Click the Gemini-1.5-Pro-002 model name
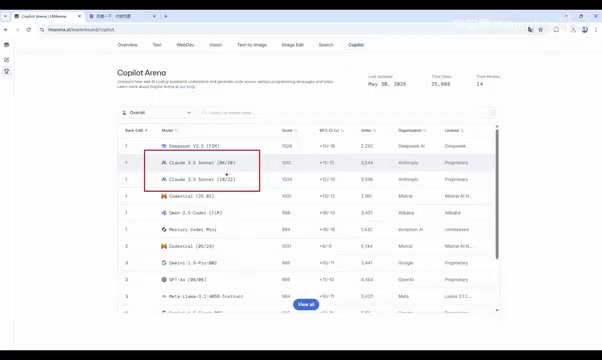The width and height of the screenshot is (602, 360). click(x=193, y=263)
